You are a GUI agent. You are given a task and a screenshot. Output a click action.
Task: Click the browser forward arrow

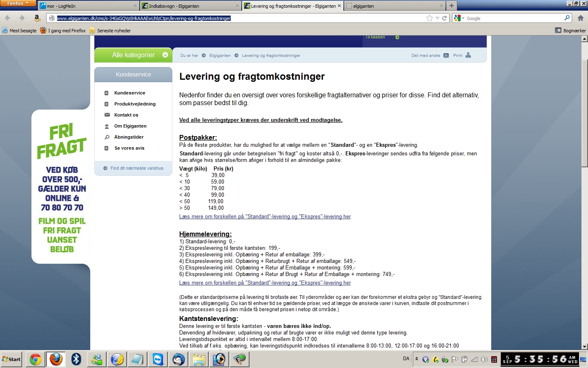click(x=22, y=18)
